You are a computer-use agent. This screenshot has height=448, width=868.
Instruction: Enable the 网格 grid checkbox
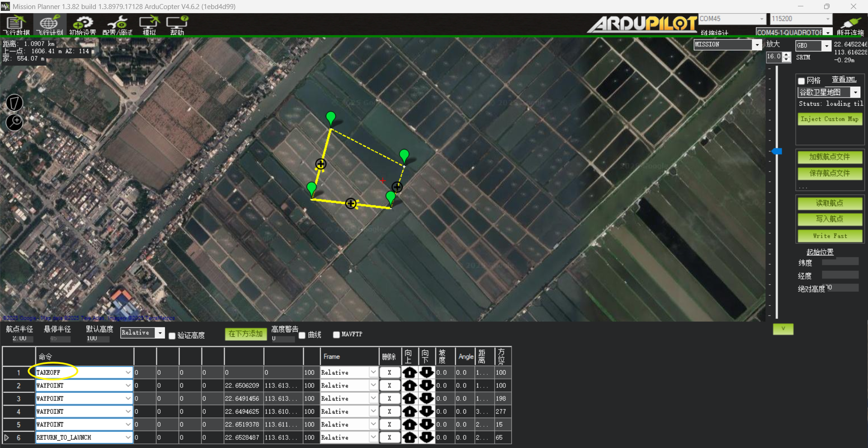(802, 81)
